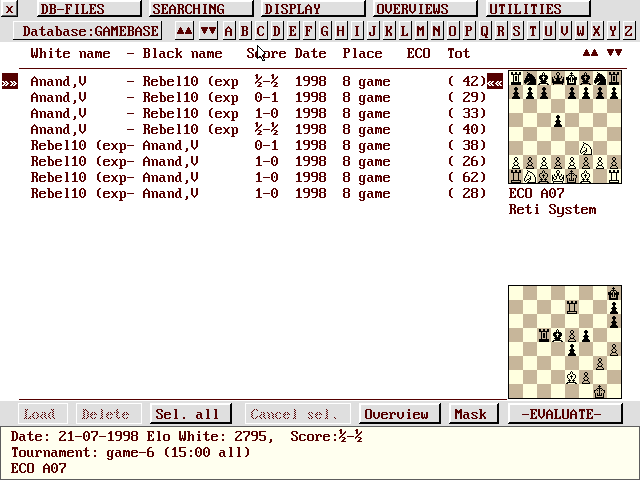Click the left row marker arrow icon
Viewport: 640px width, 480px height.
pos(10,82)
